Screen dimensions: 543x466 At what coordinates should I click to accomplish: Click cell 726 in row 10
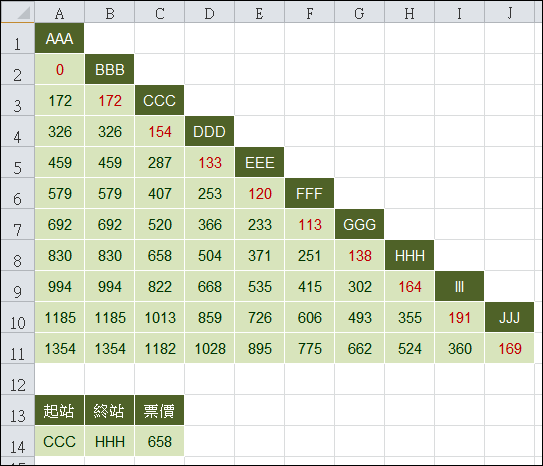(259, 317)
